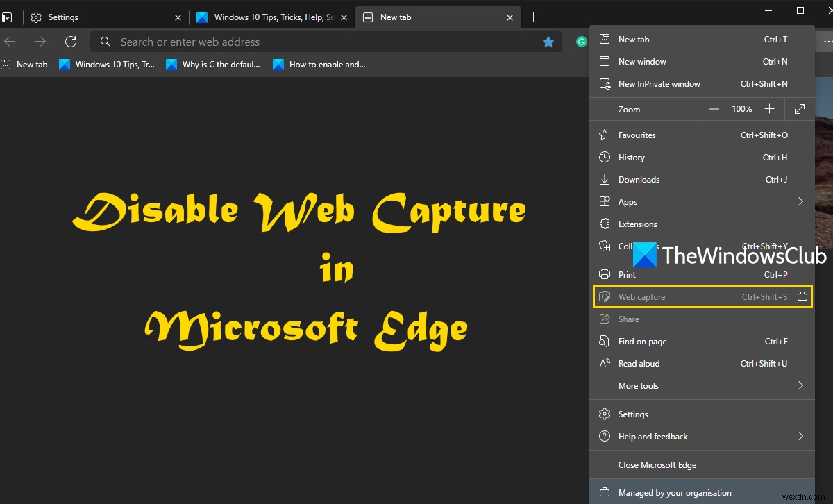Enter full screen via the zoom expand icon
833x504 pixels.
(x=799, y=109)
